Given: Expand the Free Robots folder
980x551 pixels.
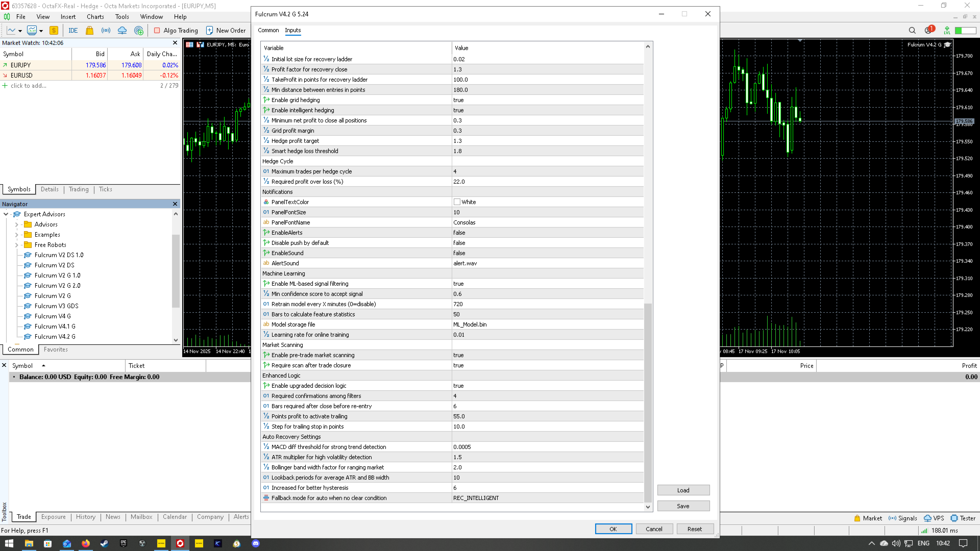Looking at the screenshot, I should pyautogui.click(x=16, y=245).
